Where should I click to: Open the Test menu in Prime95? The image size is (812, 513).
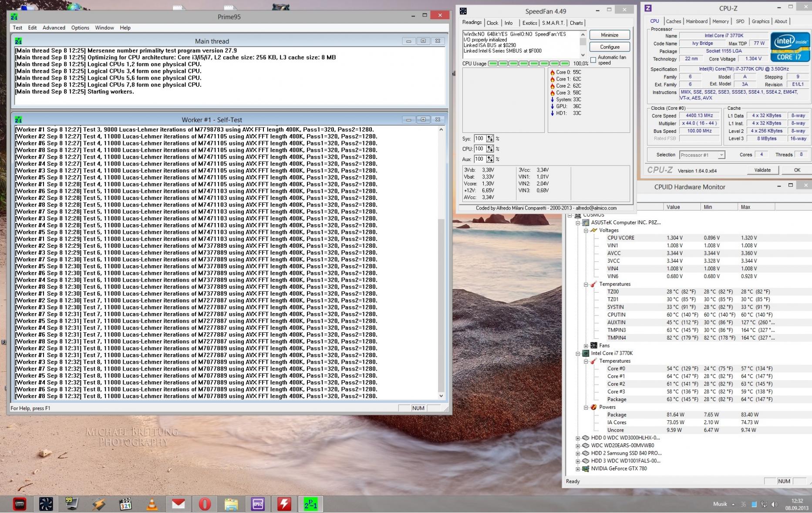coord(17,27)
